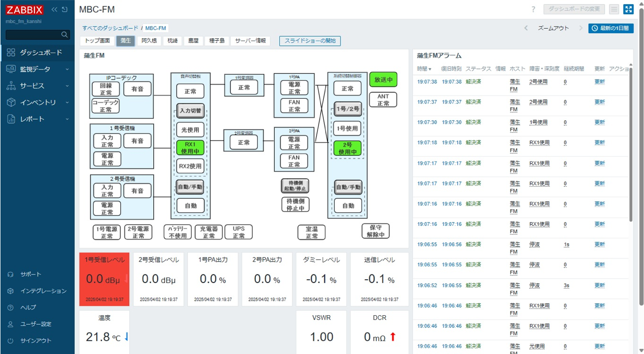Click the green 放送中 status box
The image size is (644, 354).
(383, 79)
